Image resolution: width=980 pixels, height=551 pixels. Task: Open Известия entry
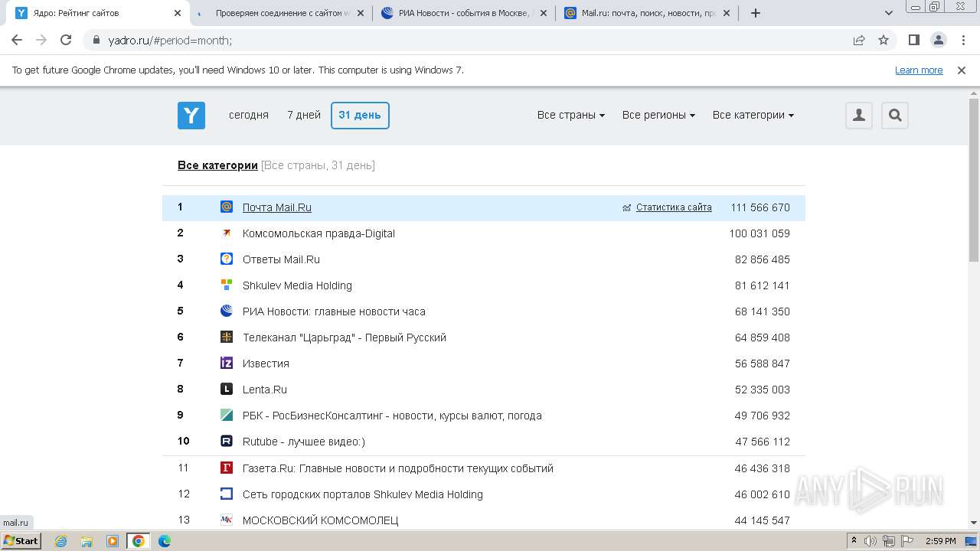[x=266, y=364]
